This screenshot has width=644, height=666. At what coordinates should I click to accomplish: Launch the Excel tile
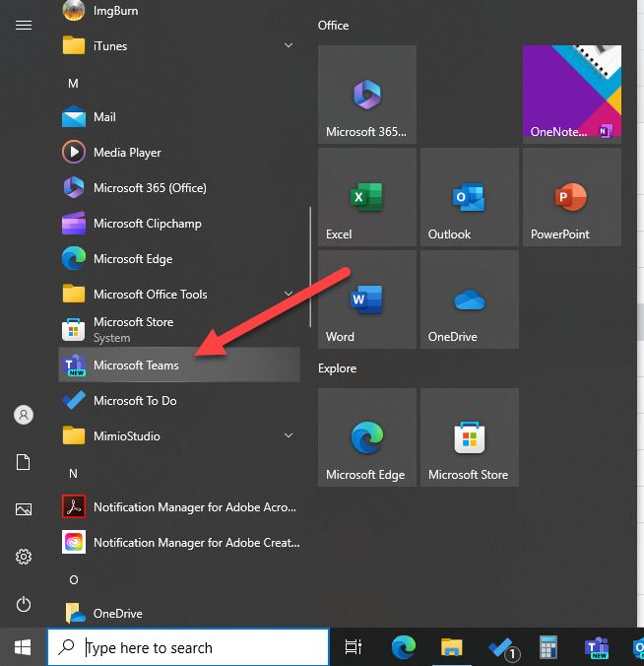pyautogui.click(x=366, y=197)
